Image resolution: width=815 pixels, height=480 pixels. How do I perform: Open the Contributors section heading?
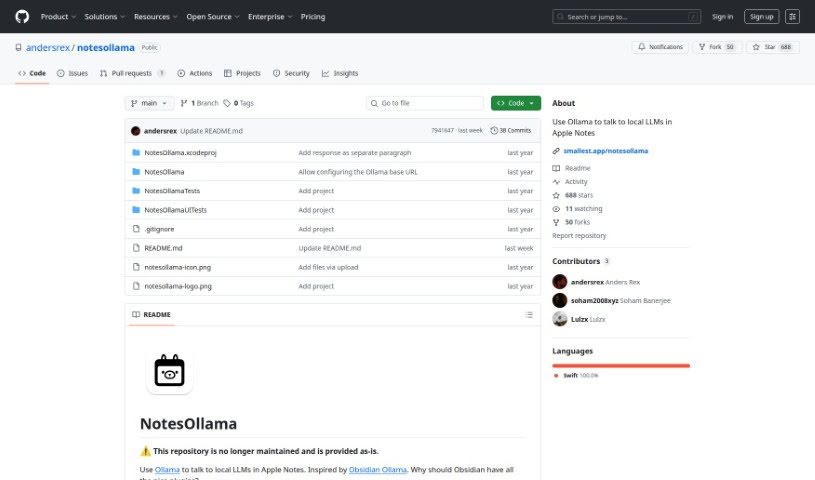581,261
